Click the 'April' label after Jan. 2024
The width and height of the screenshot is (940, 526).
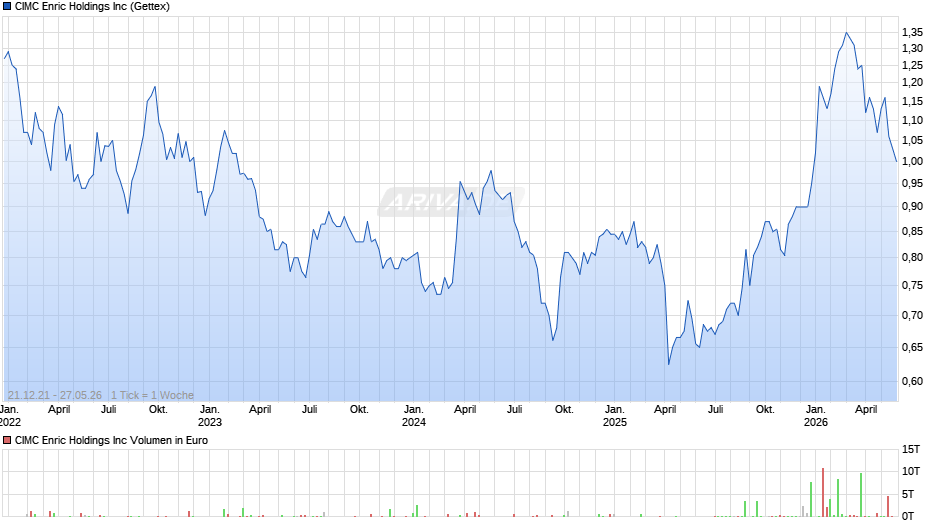point(465,410)
